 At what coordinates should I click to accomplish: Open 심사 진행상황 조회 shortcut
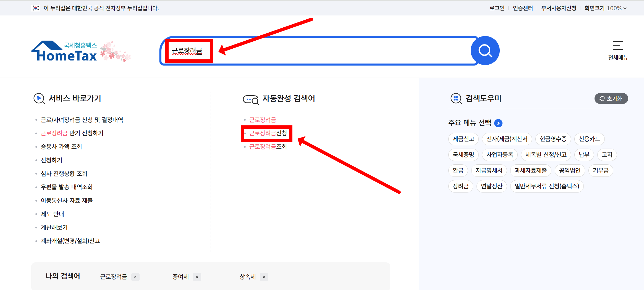click(x=64, y=174)
